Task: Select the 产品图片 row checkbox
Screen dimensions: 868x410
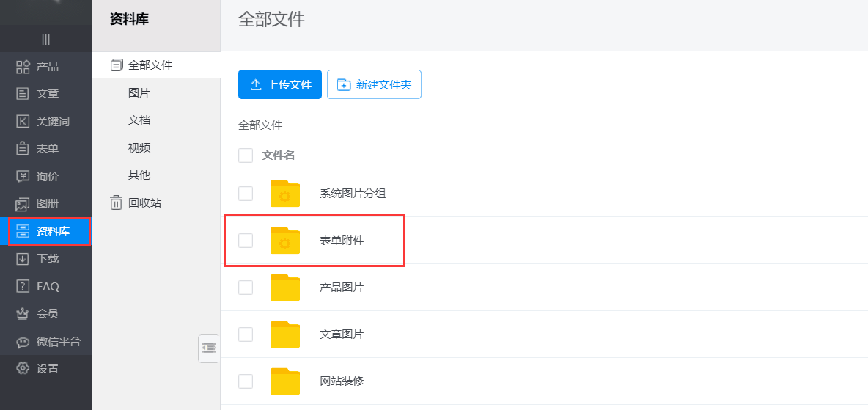Action: (246, 288)
